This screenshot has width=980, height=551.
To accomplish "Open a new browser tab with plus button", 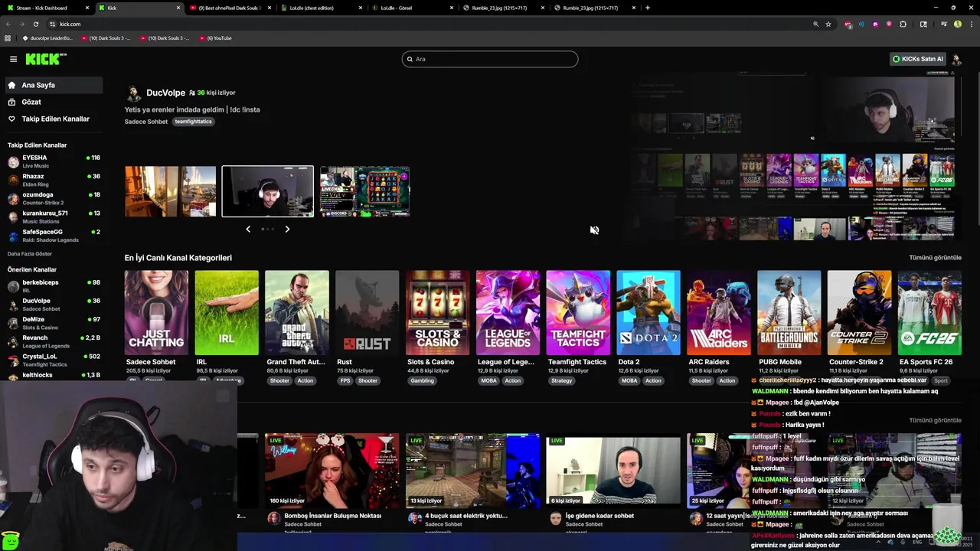I will [x=648, y=8].
